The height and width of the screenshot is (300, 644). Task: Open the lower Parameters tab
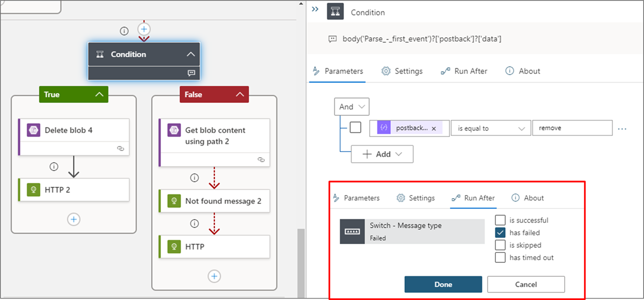coord(356,198)
